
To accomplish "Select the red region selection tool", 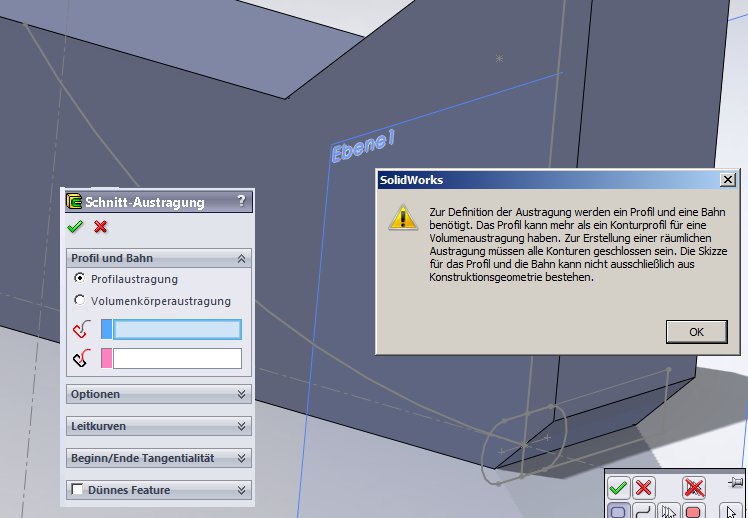I will click(694, 511).
